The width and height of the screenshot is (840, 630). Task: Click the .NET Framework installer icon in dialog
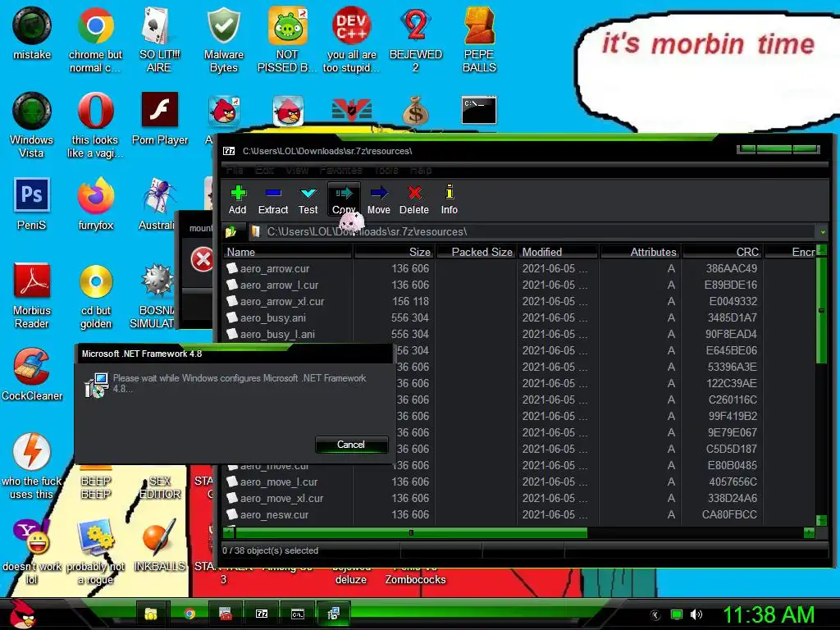[x=97, y=386]
